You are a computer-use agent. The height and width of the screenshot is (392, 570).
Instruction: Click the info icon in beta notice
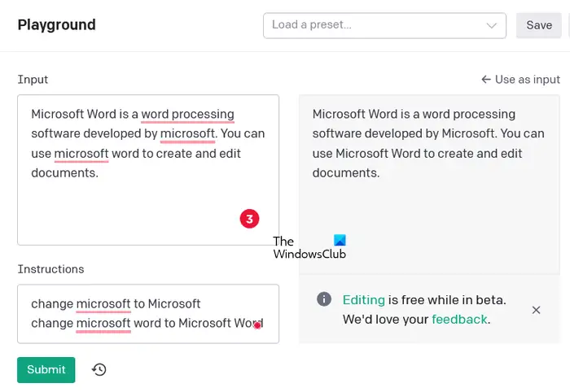[324, 299]
